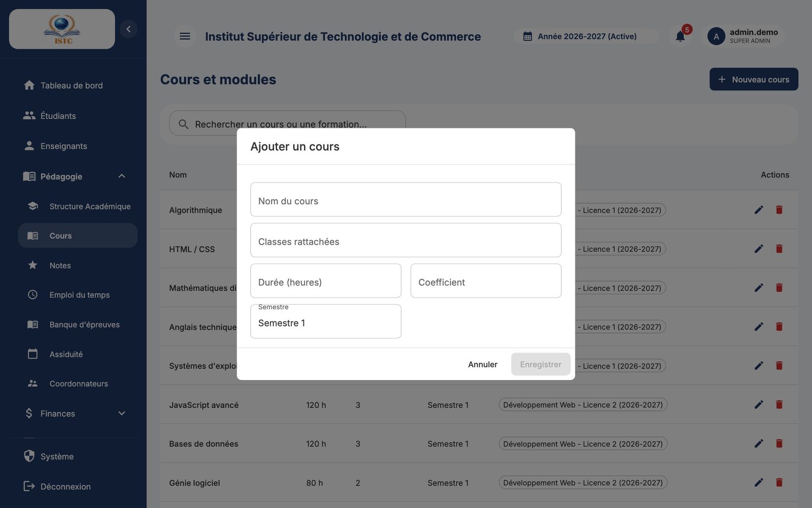Go to Tableau de bord

click(x=78, y=85)
